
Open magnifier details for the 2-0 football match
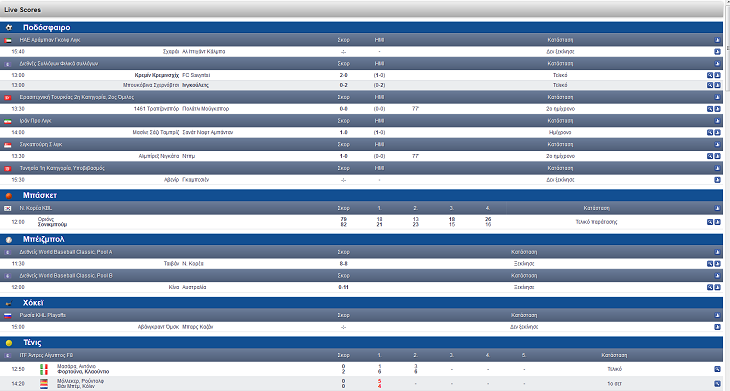coord(710,75)
